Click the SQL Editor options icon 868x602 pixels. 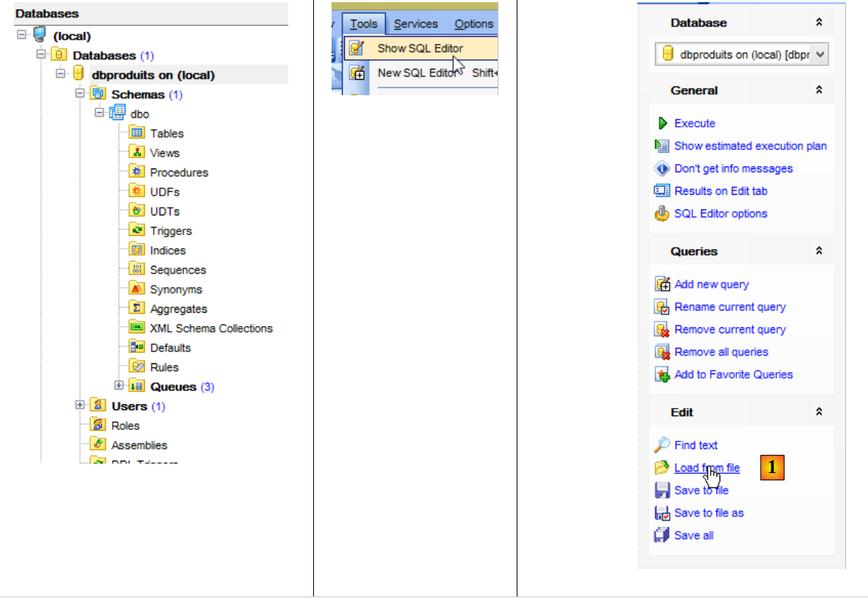point(662,214)
